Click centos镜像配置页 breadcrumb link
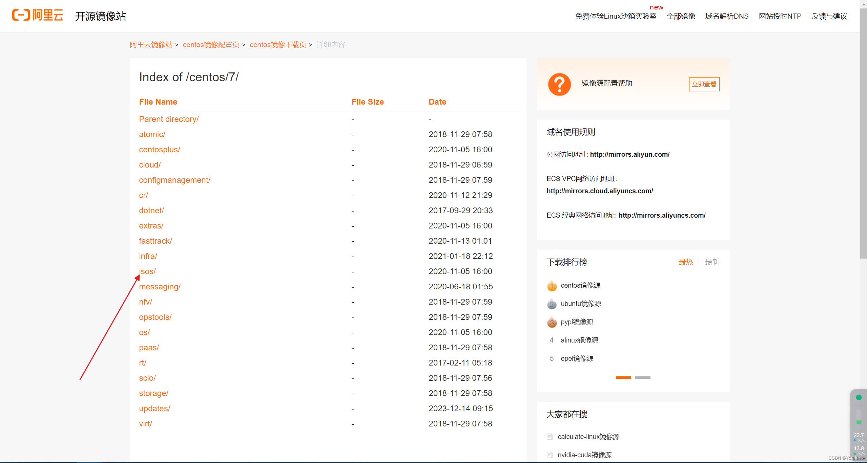 coord(211,45)
